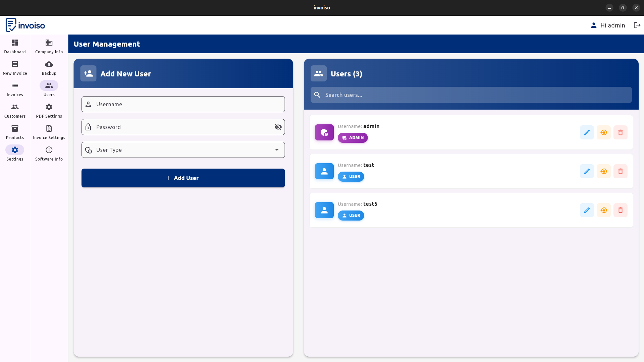This screenshot has height=362, width=644.
Task: Click the test5 user avatar
Action: click(324, 210)
